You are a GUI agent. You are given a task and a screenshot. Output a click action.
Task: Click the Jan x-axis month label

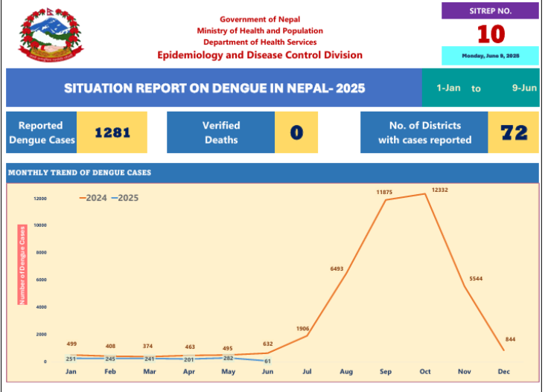71,372
